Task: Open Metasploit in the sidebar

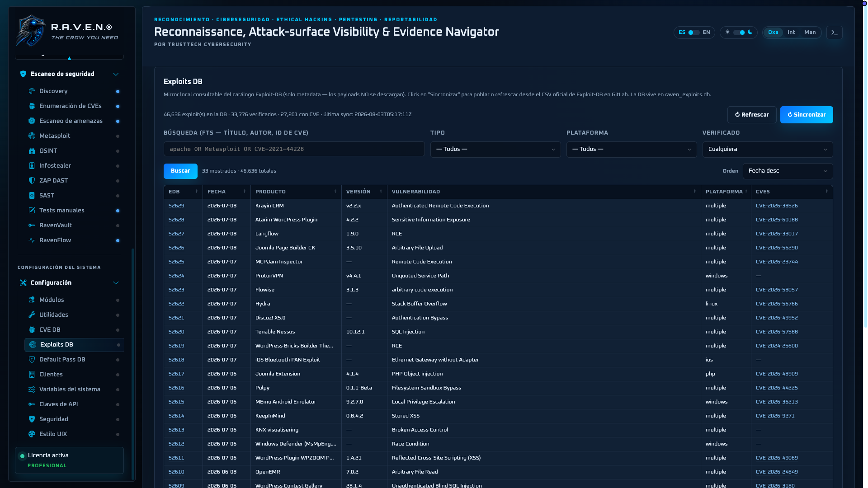Action: tap(74, 136)
